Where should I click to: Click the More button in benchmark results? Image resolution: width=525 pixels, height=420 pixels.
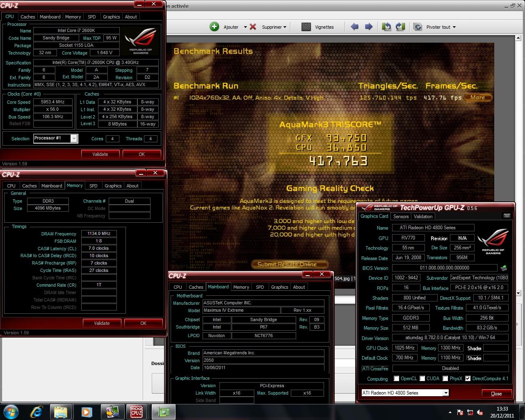pos(478,98)
